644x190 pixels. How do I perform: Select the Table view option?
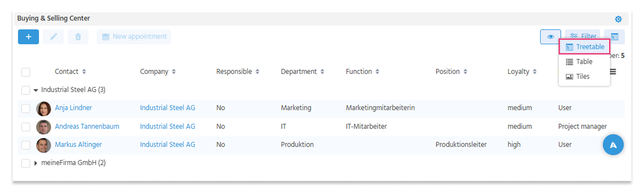pyautogui.click(x=584, y=62)
